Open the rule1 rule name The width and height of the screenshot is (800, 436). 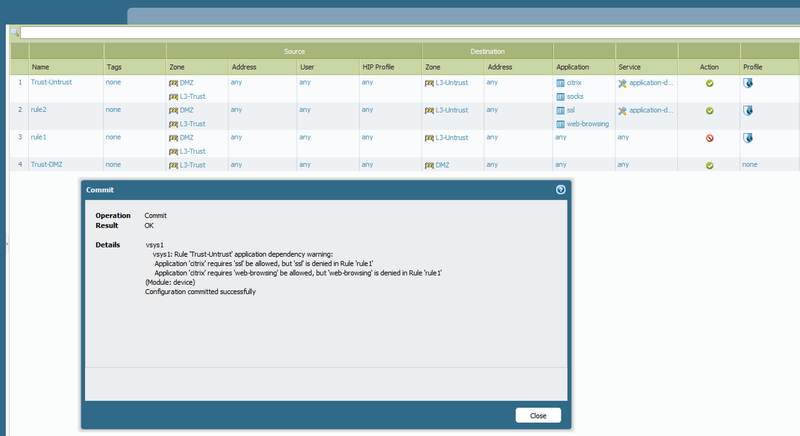[38, 137]
